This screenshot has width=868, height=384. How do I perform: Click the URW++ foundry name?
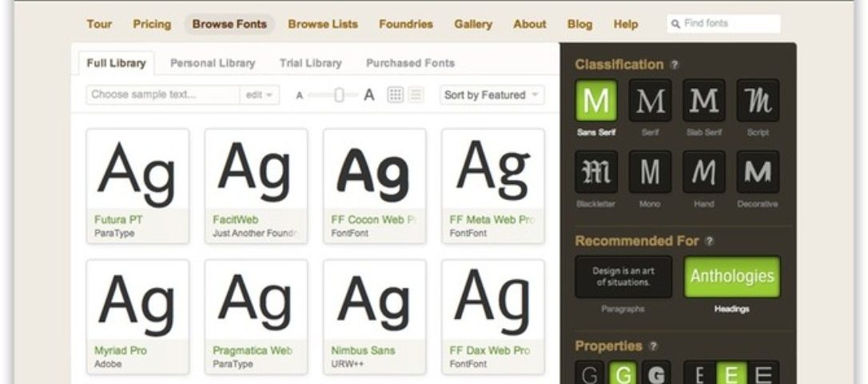click(346, 364)
